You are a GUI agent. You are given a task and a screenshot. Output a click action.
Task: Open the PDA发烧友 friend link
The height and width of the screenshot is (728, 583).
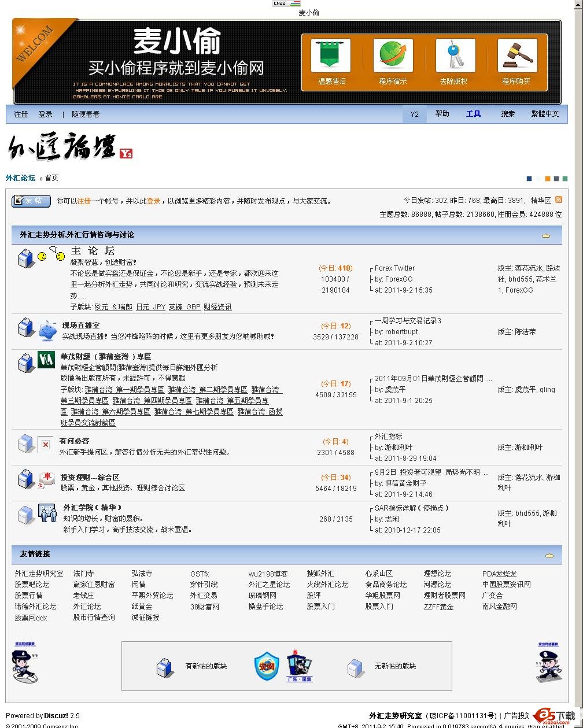499,574
